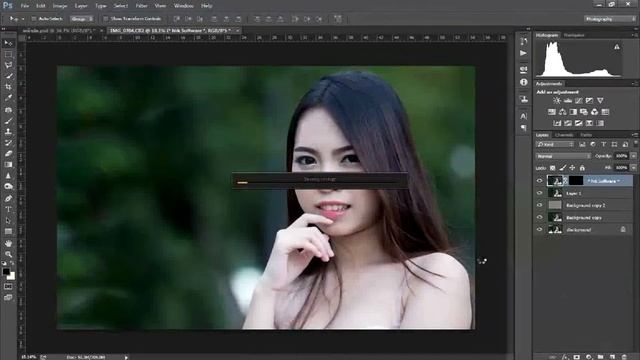Add a Brightness/Contrast adjustment
The height and width of the screenshot is (360, 640).
coord(557,100)
